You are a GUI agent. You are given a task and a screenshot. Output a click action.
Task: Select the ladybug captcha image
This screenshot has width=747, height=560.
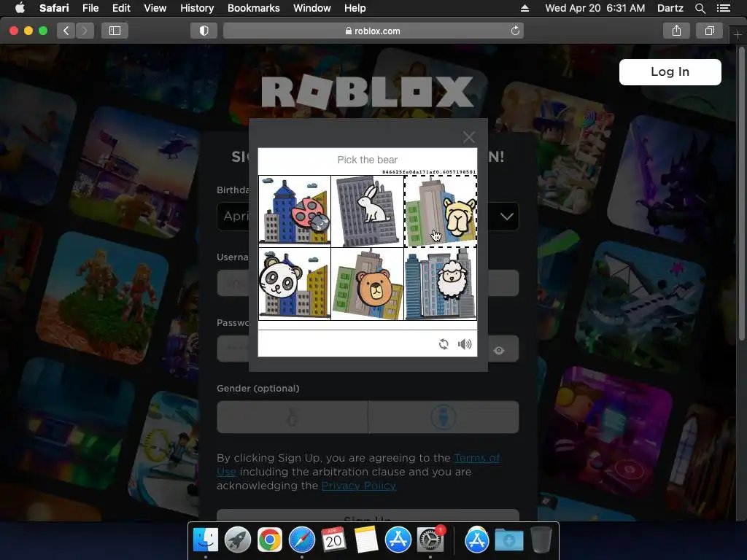[x=295, y=211]
